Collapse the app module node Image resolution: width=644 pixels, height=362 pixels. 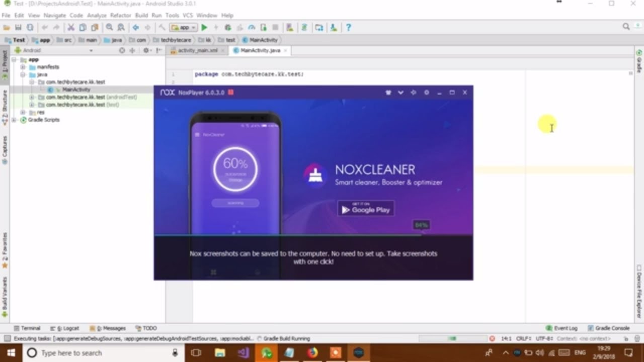pyautogui.click(x=15, y=59)
